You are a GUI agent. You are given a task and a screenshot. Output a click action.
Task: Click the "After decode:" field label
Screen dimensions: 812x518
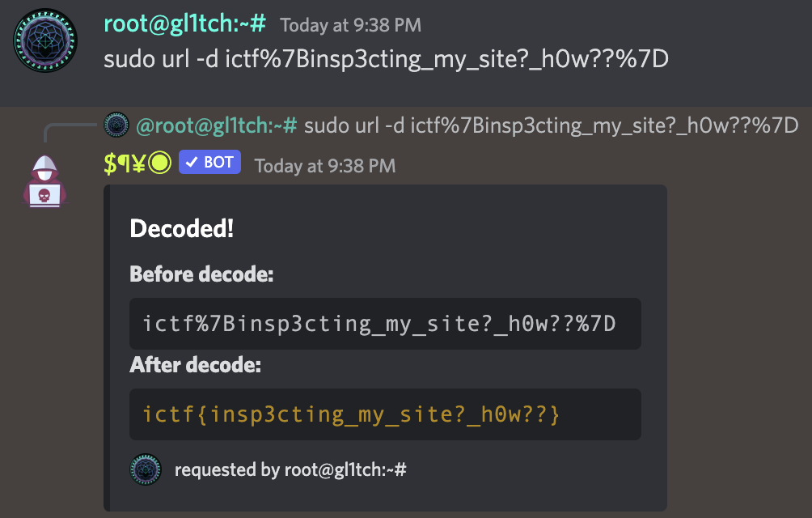pos(196,365)
